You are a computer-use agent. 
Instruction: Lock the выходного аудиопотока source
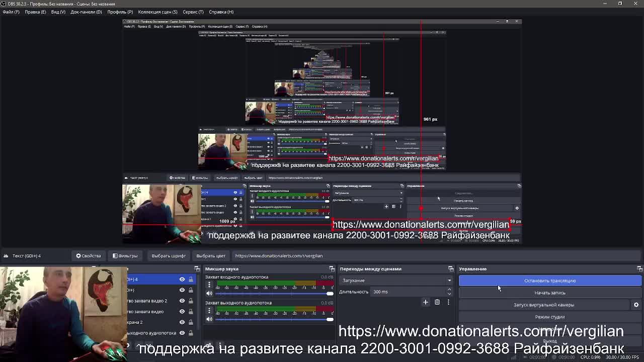(191, 333)
